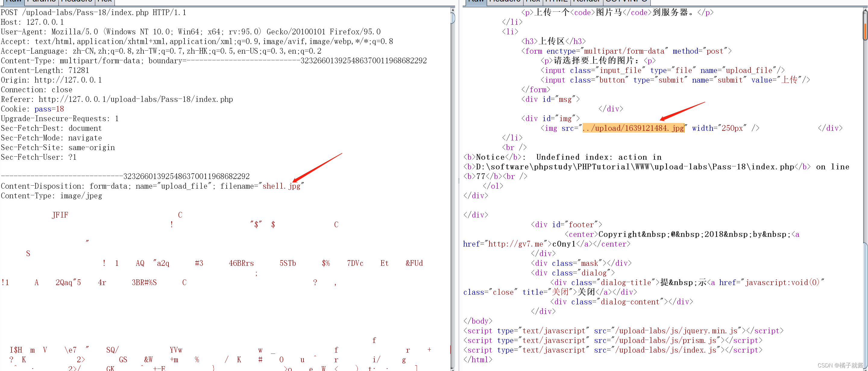Click the POST request line
This screenshot has width=868, height=371.
93,13
